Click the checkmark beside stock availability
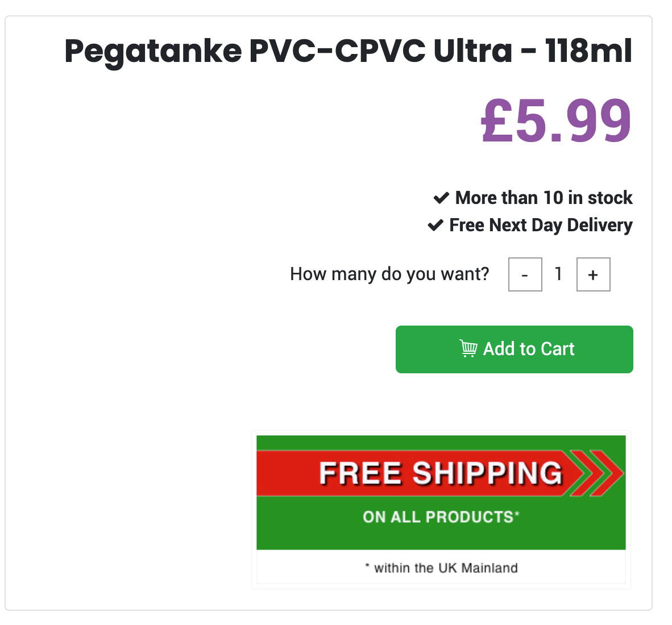 [441, 198]
